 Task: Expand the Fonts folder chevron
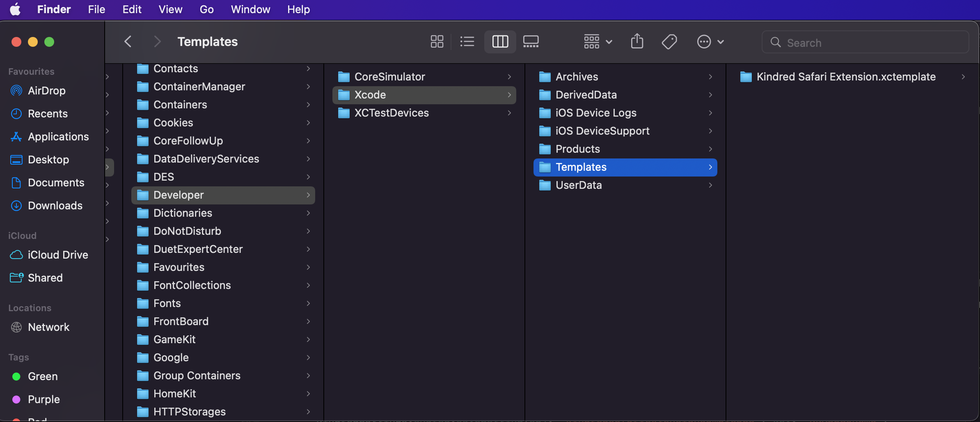tap(308, 303)
